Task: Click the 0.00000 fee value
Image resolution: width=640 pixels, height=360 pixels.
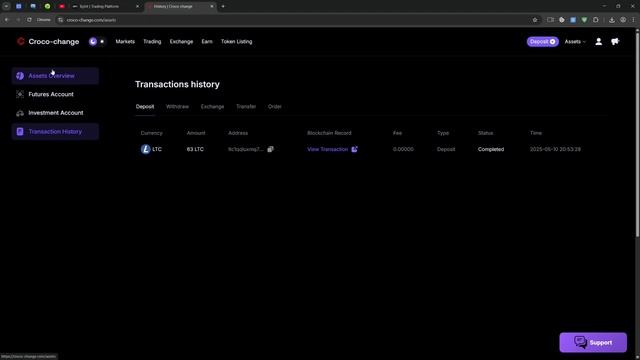Action: tap(403, 149)
